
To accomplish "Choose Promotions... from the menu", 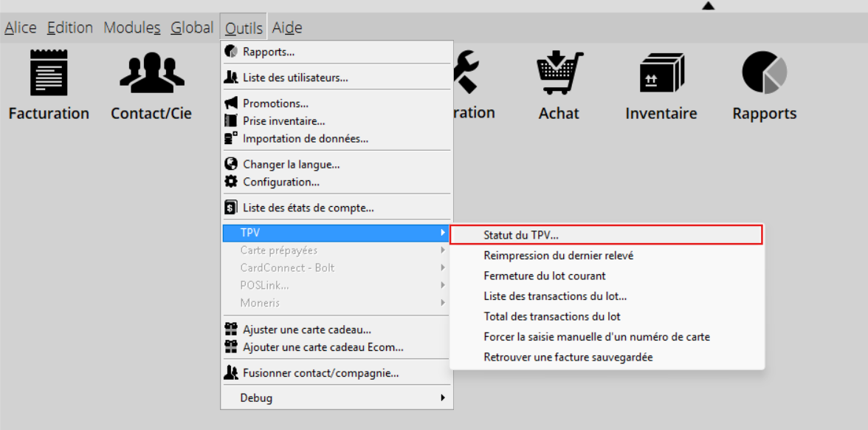I will point(275,103).
